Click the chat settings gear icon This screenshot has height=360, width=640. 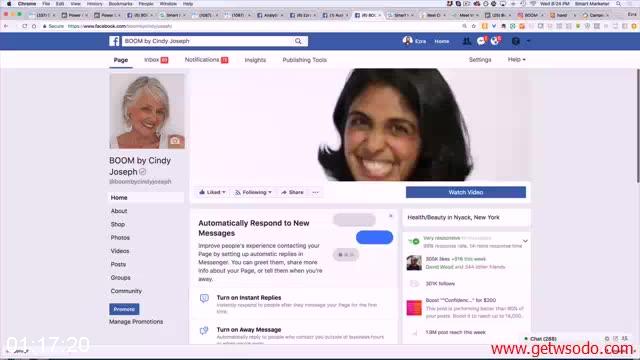pos(607,339)
